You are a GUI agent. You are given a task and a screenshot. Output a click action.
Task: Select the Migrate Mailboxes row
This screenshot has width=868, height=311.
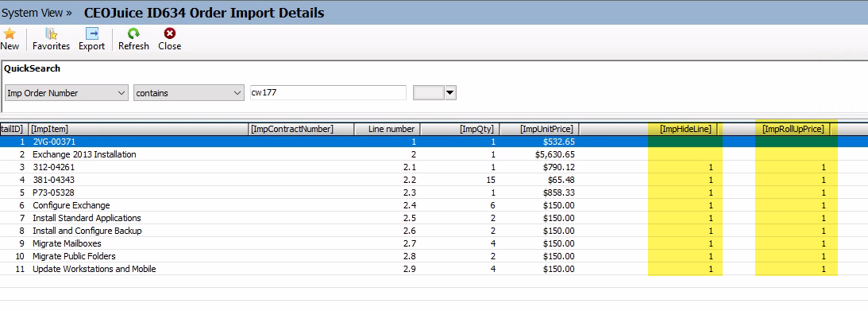click(x=434, y=244)
